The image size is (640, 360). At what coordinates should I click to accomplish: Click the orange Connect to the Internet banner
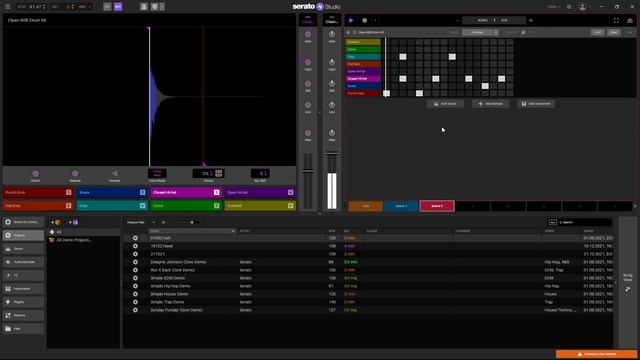[x=596, y=354]
